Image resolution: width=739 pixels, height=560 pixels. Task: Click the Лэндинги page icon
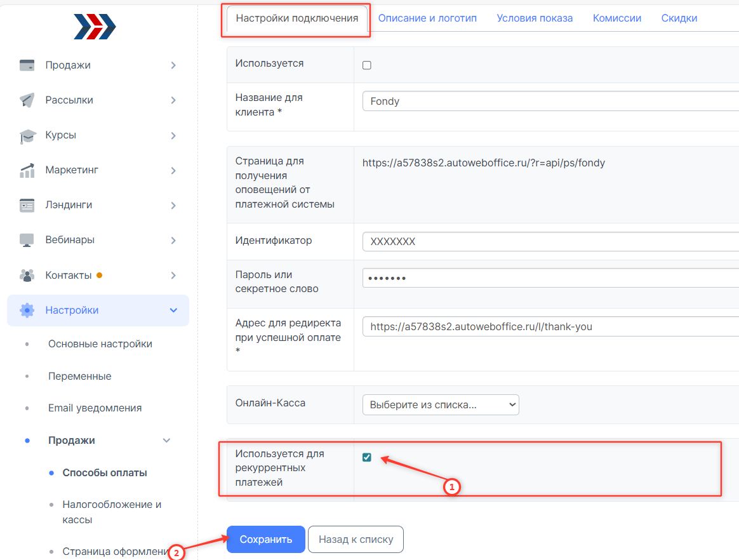(x=27, y=205)
